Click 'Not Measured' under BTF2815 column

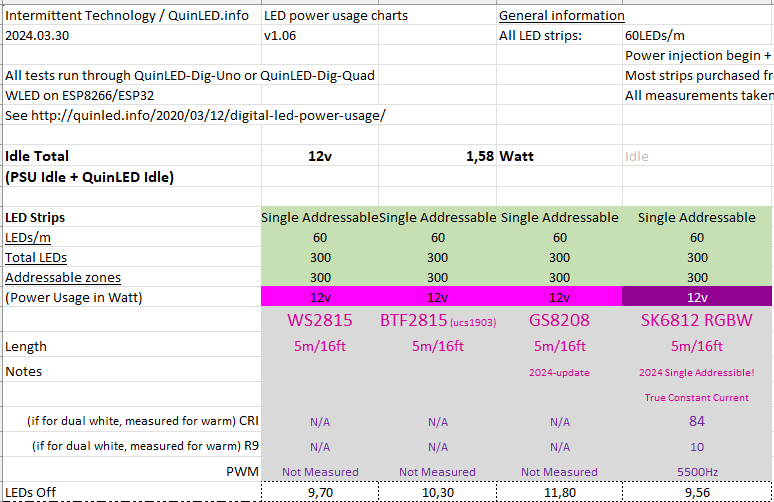pyautogui.click(x=437, y=472)
